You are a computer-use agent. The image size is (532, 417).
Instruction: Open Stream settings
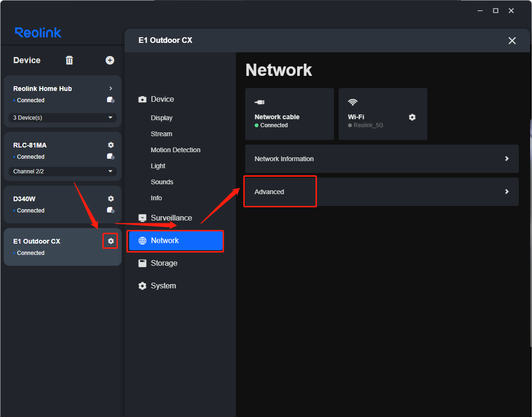pyautogui.click(x=161, y=134)
